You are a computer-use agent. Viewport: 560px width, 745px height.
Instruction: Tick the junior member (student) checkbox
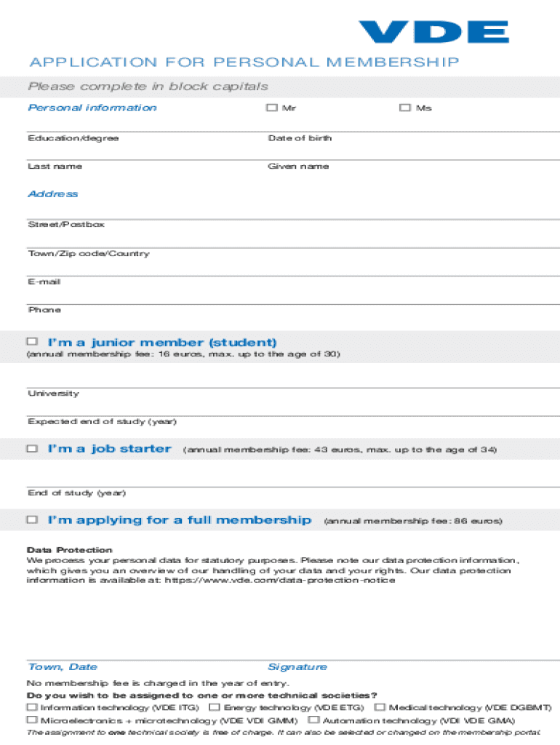click(x=32, y=341)
